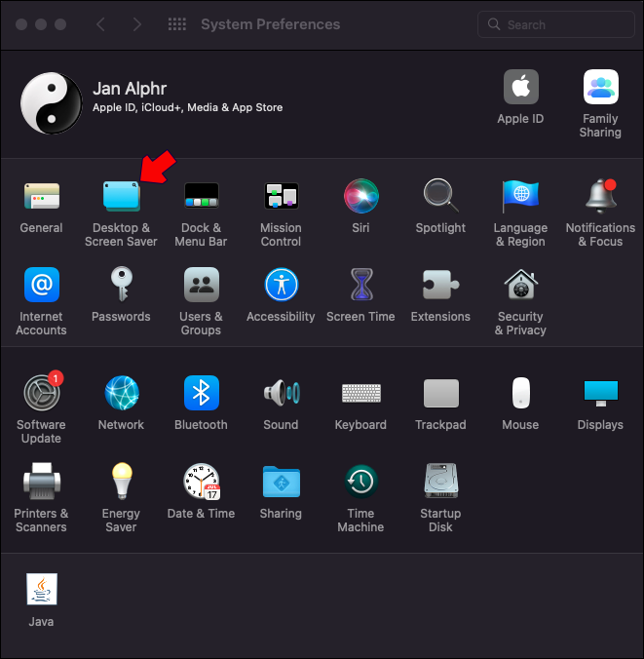The width and height of the screenshot is (644, 659).
Task: Open General preferences
Action: pos(42,196)
